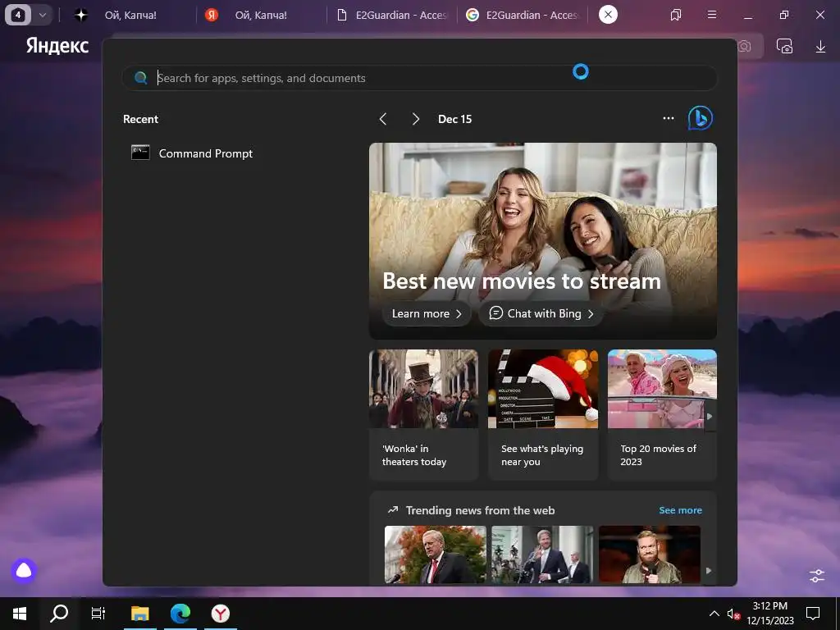Click the screenshot capture icon in the browser toolbar
Screen dimensions: 840x630
(x=785, y=47)
